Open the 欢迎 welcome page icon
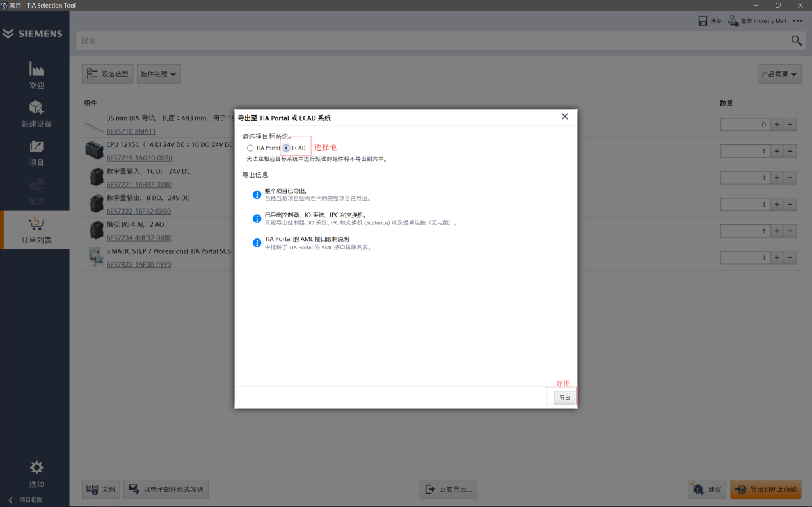 [36, 69]
